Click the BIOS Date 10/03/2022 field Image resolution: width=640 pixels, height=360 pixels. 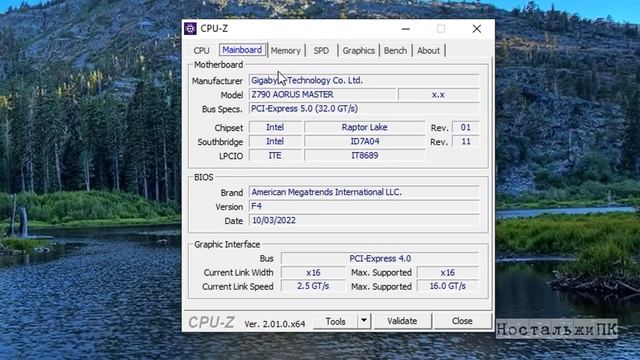pyautogui.click(x=364, y=220)
